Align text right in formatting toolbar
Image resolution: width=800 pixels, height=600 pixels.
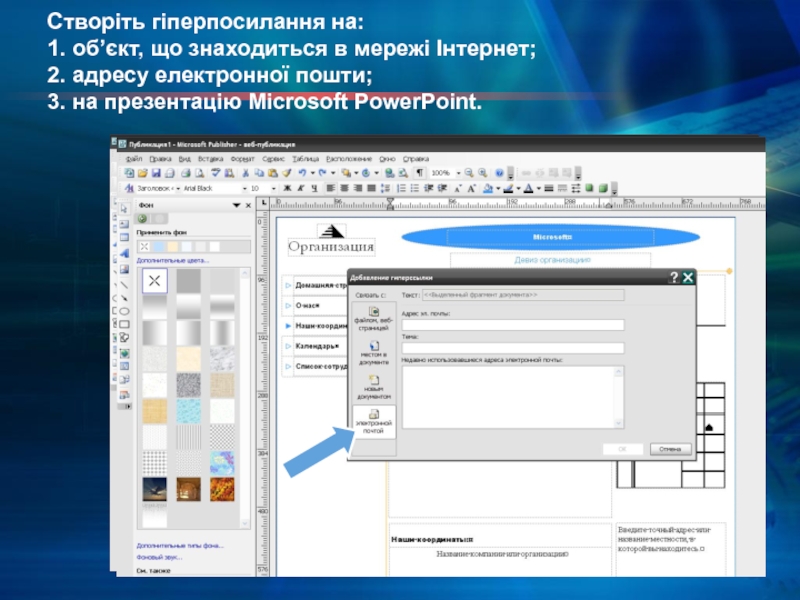tap(358, 188)
